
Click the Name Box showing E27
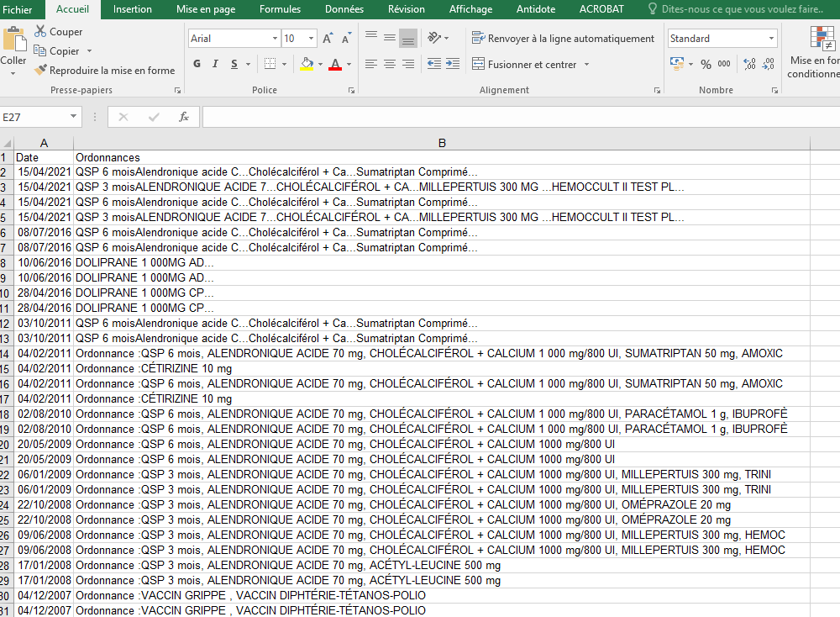pyautogui.click(x=34, y=117)
